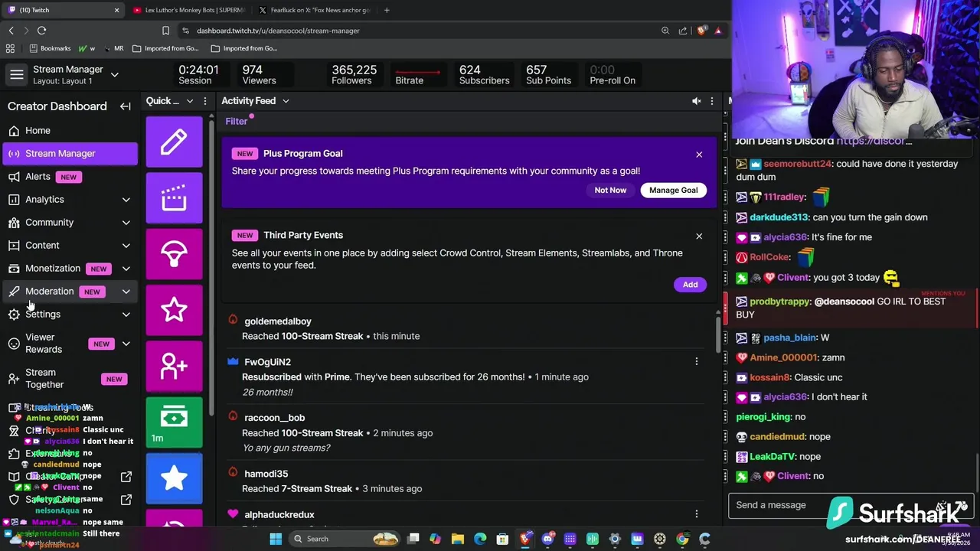This screenshot has height=551, width=980.
Task: Click username hamodi35 in the Activity Feed
Action: (x=266, y=474)
